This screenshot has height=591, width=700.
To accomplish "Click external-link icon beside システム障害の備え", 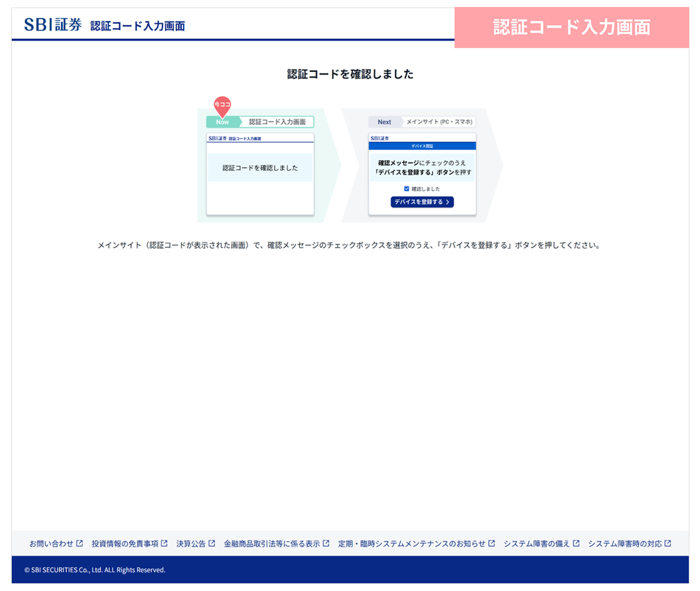I will (x=576, y=543).
